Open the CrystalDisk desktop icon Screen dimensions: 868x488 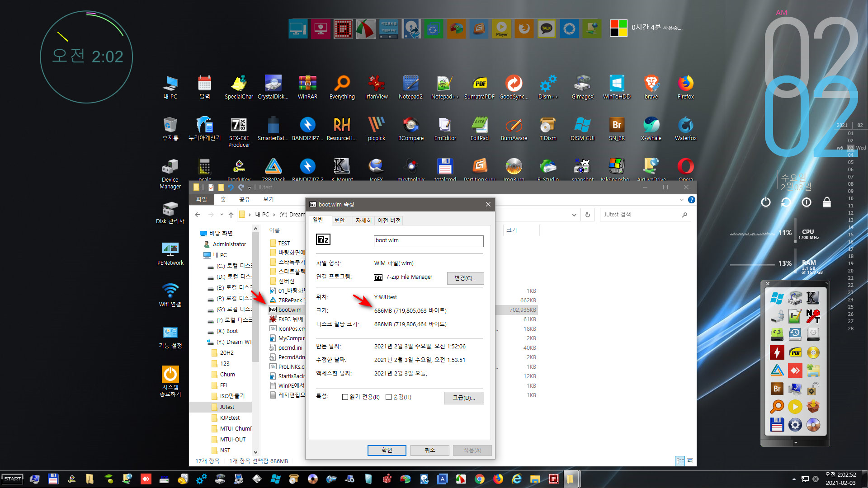pos(273,87)
